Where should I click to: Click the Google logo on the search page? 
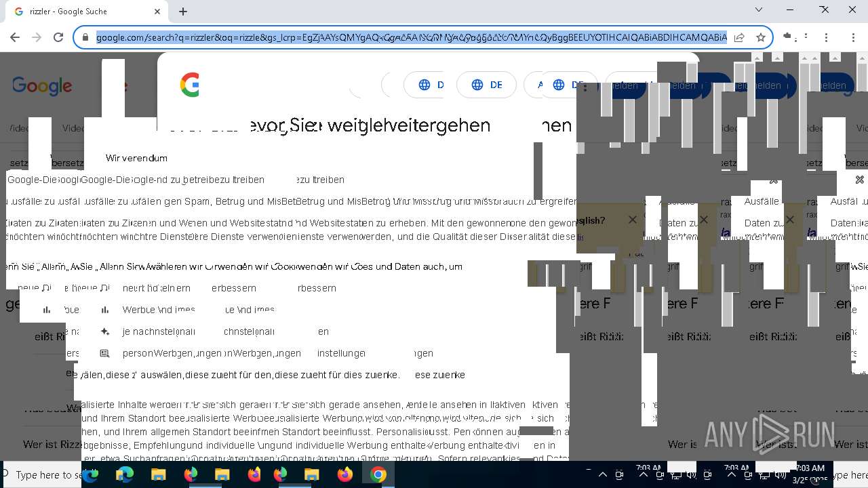[x=42, y=86]
